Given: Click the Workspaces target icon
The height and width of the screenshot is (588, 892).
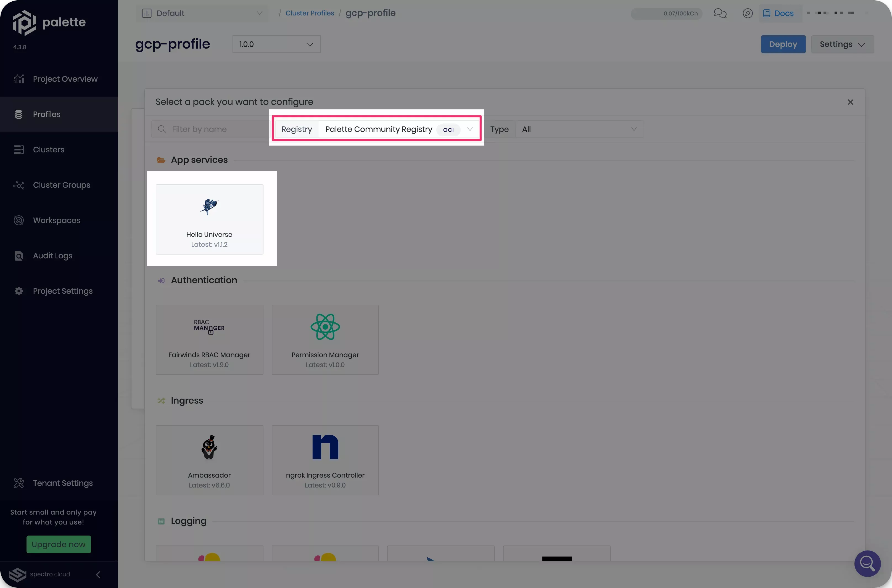Looking at the screenshot, I should tap(19, 220).
